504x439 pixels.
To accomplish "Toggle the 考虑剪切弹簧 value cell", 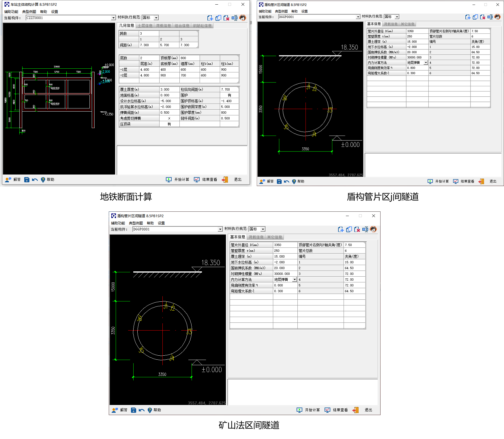I will pyautogui.click(x=169, y=118).
